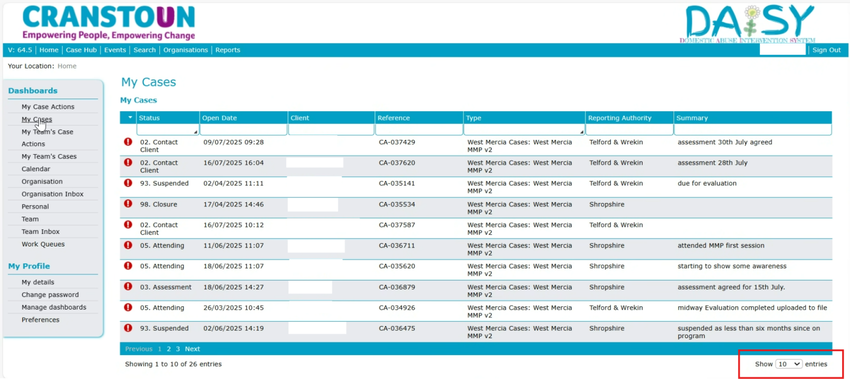Viewport: 850px width, 379px height.
Task: Click alert icon for case CA-035620
Action: (x=128, y=266)
